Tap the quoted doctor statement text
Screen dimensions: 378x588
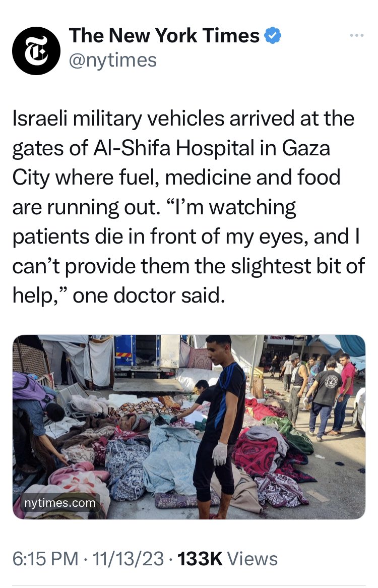tap(188, 251)
